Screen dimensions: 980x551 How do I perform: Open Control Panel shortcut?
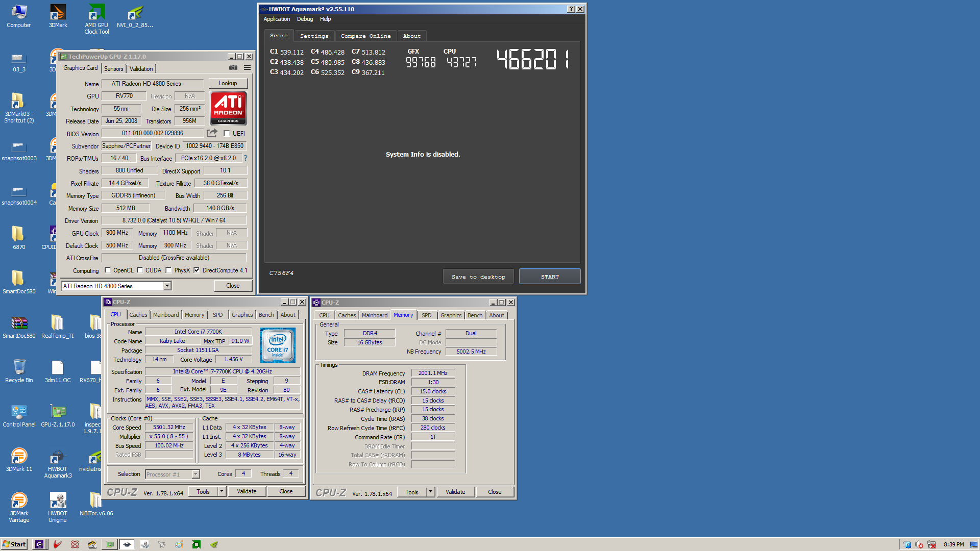tap(19, 415)
